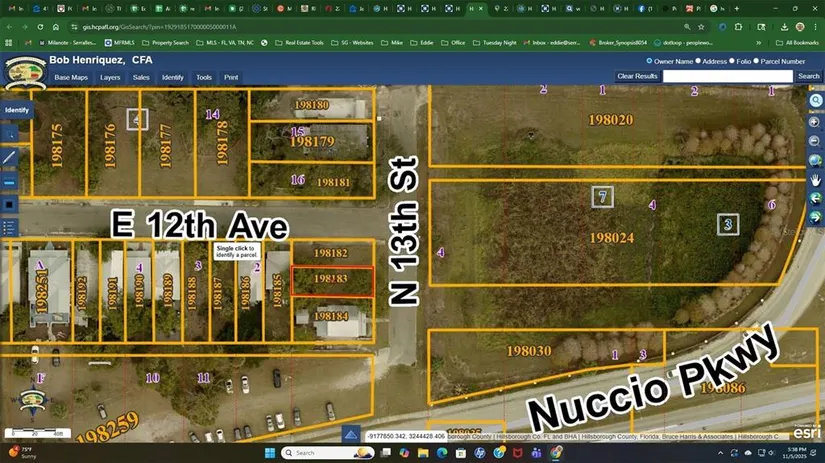825x463 pixels.
Task: Expand the Layers menu
Action: [x=110, y=77]
